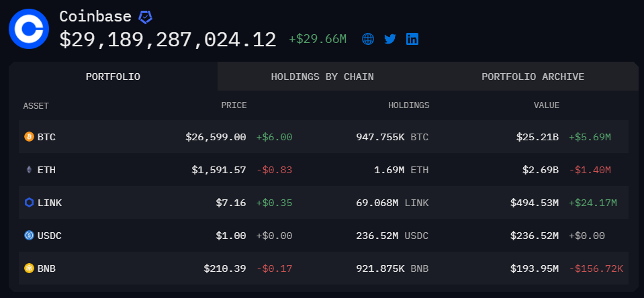The image size is (644, 298).
Task: Click the +$29.66M total change
Action: [x=318, y=39]
